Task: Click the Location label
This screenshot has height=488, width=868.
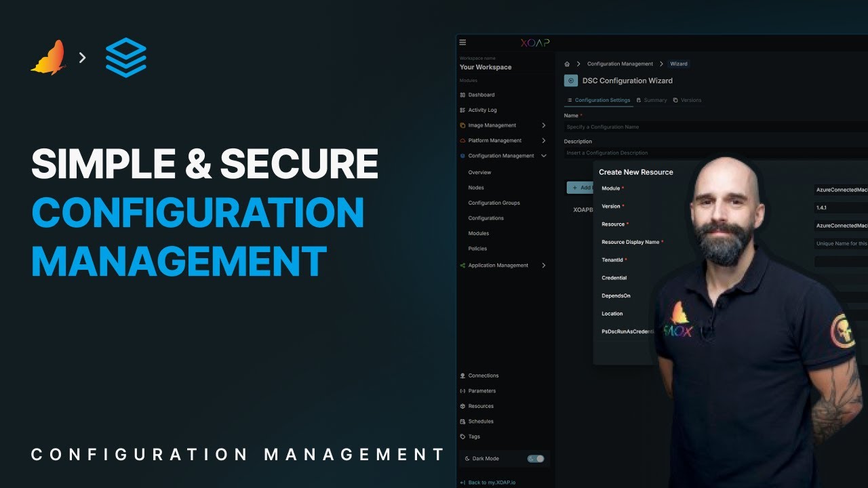Action: tap(612, 314)
